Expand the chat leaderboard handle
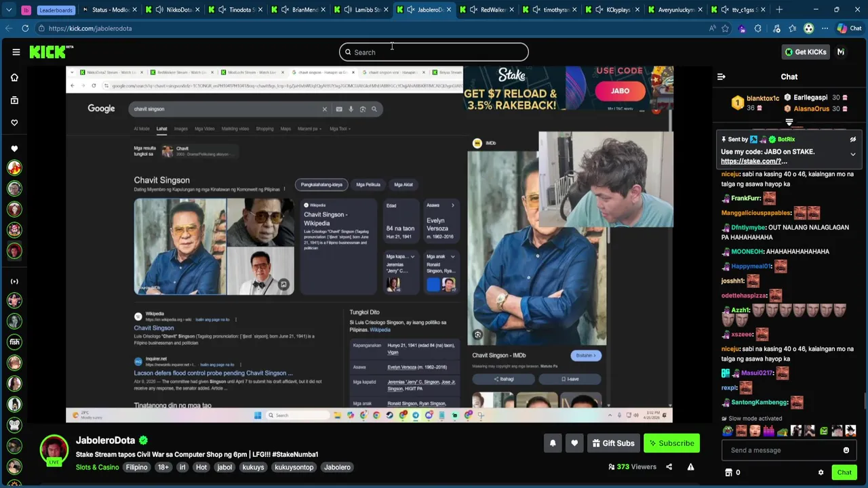The height and width of the screenshot is (488, 868). [x=789, y=123]
